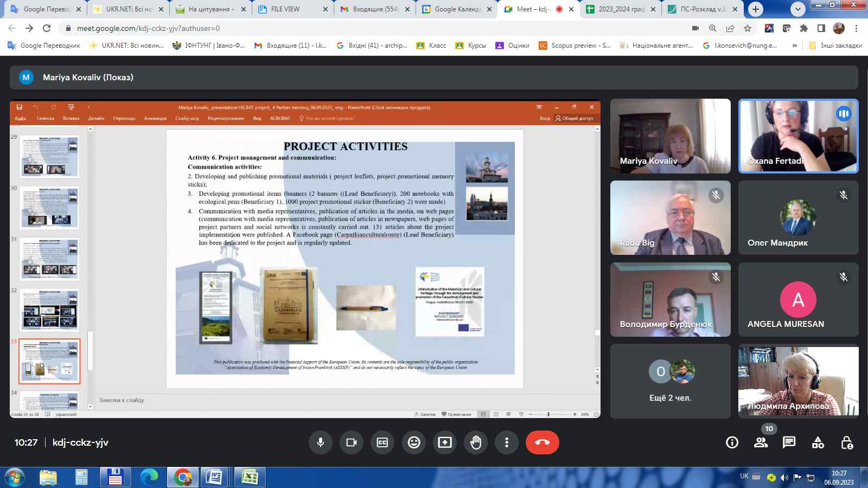This screenshot has width=868, height=488.
Task: Click the present screen icon
Action: [445, 442]
